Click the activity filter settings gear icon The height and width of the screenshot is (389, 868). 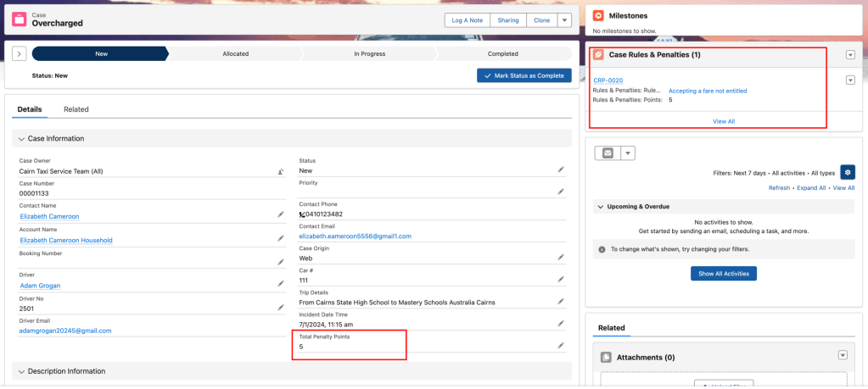[x=847, y=172]
